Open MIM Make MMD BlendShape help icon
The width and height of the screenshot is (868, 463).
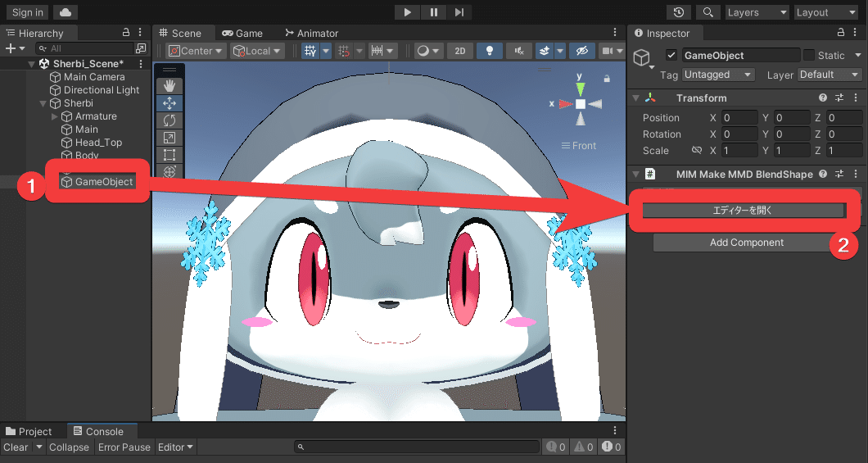823,174
